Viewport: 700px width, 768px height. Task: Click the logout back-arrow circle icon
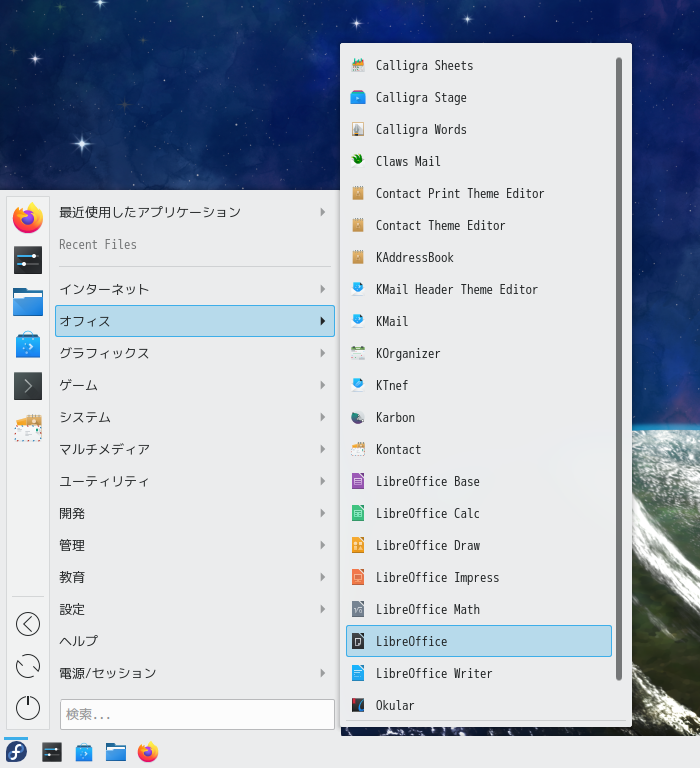click(28, 624)
